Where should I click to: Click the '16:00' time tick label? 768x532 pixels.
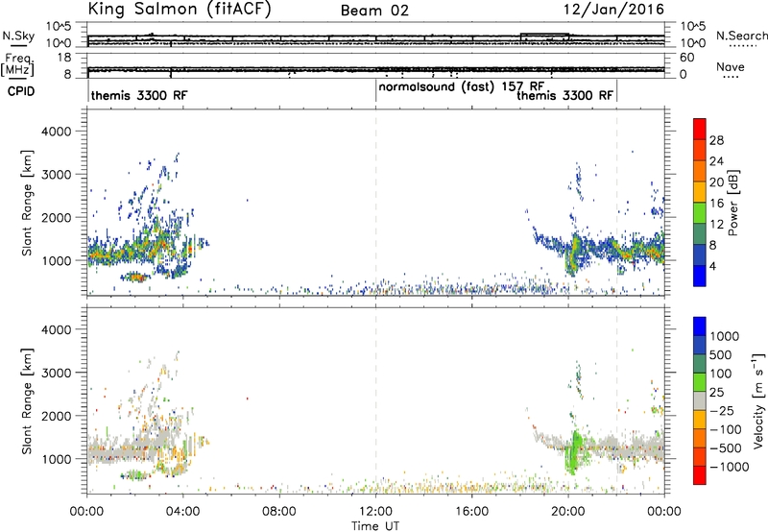pyautogui.click(x=471, y=512)
